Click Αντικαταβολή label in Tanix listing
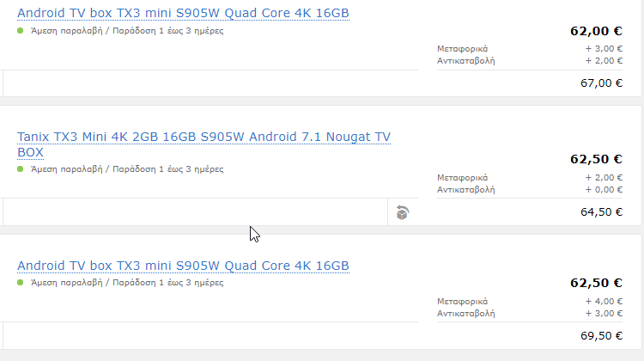Screen dimensions: 644x361 [x=465, y=189]
